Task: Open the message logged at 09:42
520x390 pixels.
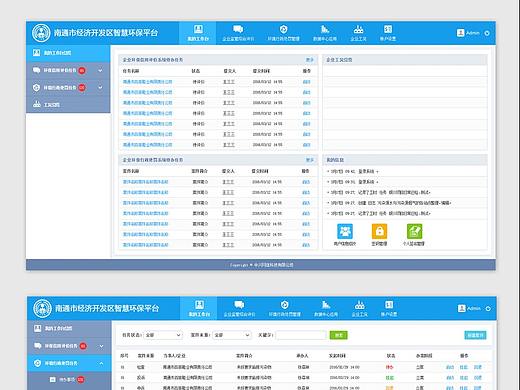Action: pos(353,171)
